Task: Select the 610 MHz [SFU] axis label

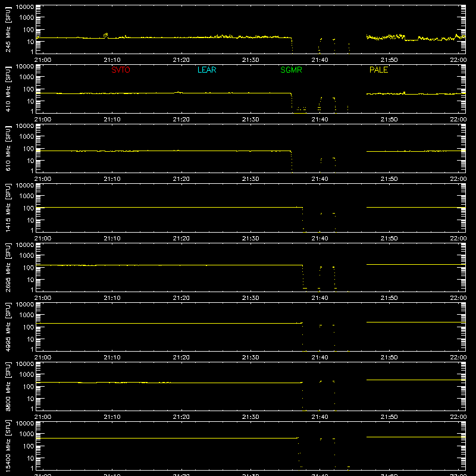Action: (x=8, y=148)
